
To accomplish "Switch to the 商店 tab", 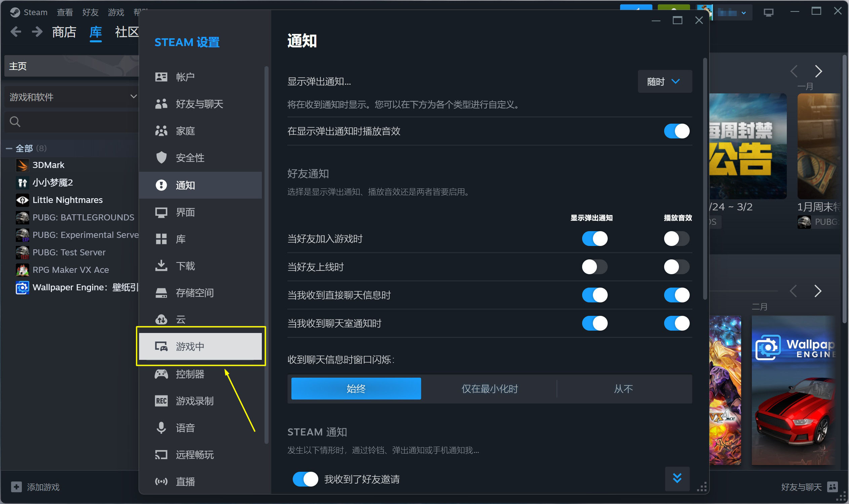I will pyautogui.click(x=64, y=32).
